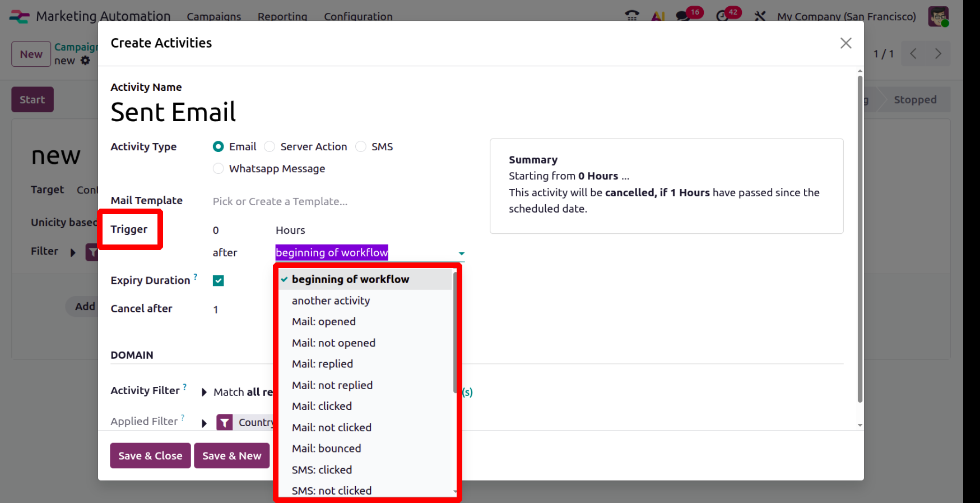This screenshot has width=980, height=503.
Task: Click the trigger dropdown list scrollbar
Action: click(x=455, y=333)
